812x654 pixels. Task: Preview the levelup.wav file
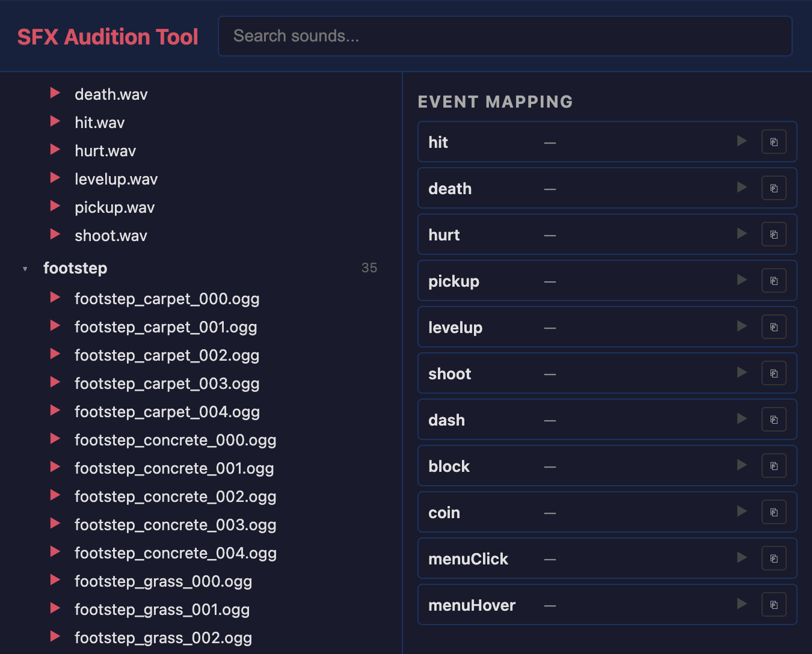(x=55, y=178)
